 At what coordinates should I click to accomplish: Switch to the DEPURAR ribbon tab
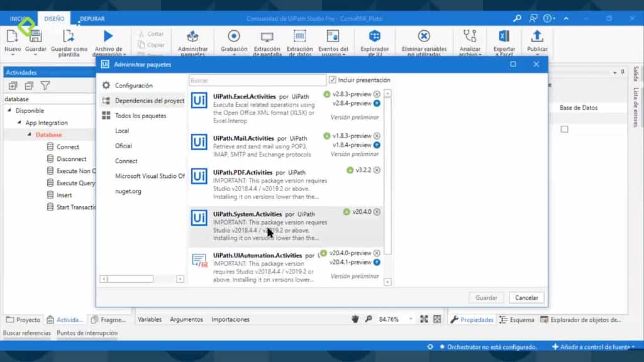click(92, 18)
